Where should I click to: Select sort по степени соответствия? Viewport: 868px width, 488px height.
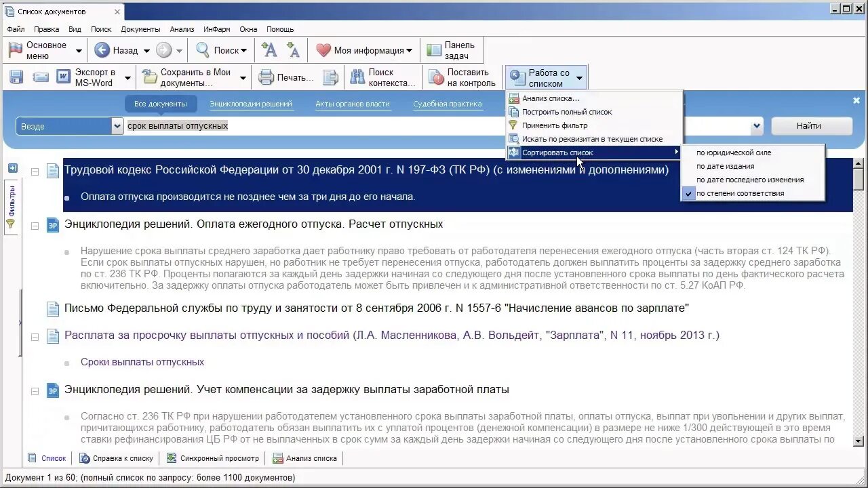(x=740, y=193)
